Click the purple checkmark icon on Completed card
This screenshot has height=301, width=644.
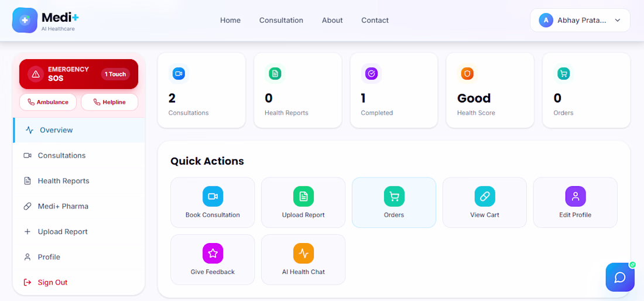371,74
